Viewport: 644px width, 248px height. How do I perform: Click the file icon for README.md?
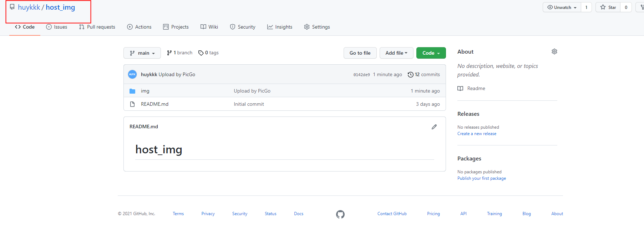(x=132, y=104)
